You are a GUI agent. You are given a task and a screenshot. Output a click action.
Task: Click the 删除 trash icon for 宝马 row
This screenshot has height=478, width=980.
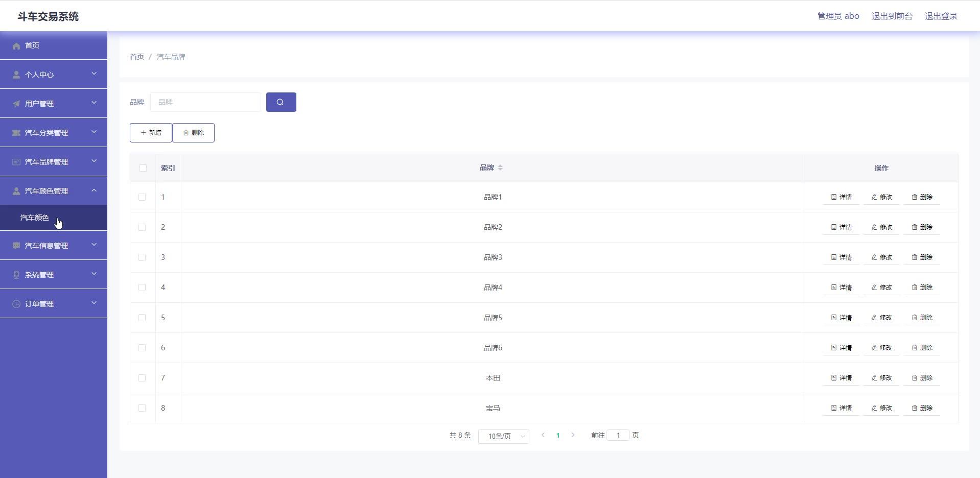[915, 408]
